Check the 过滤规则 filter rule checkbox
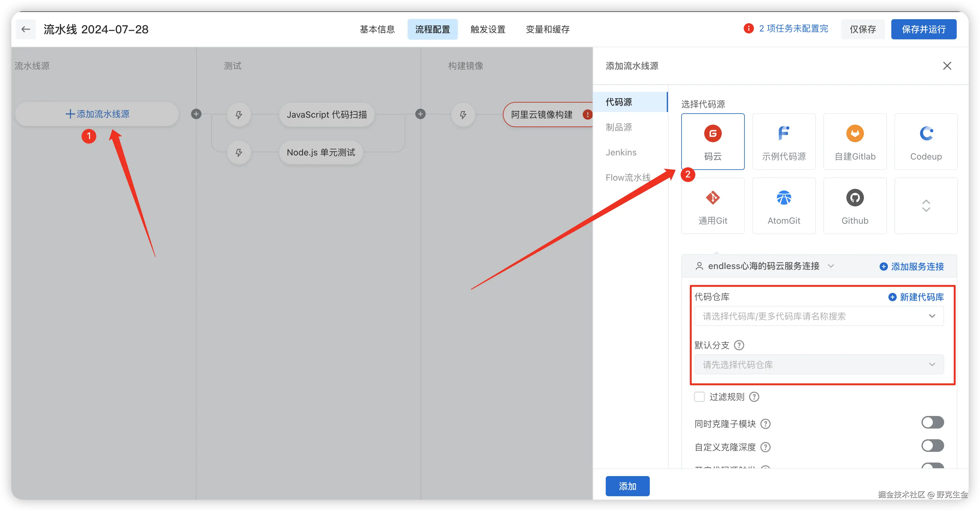The height and width of the screenshot is (511, 980). coord(699,397)
